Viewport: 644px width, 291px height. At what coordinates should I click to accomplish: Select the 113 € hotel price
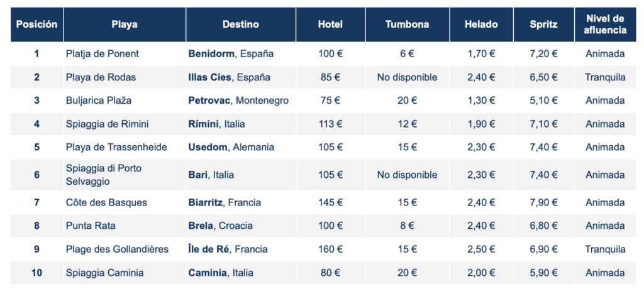330,124
